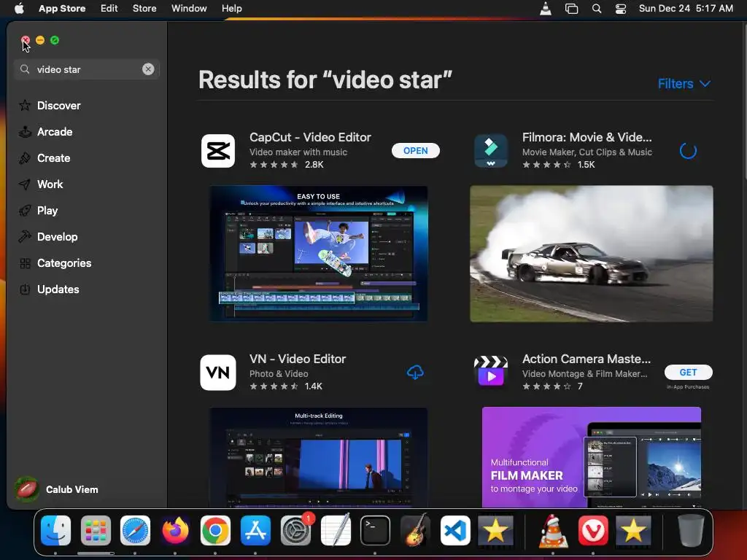
Task: Open the Filmora: Movie & Video title
Action: (587, 137)
